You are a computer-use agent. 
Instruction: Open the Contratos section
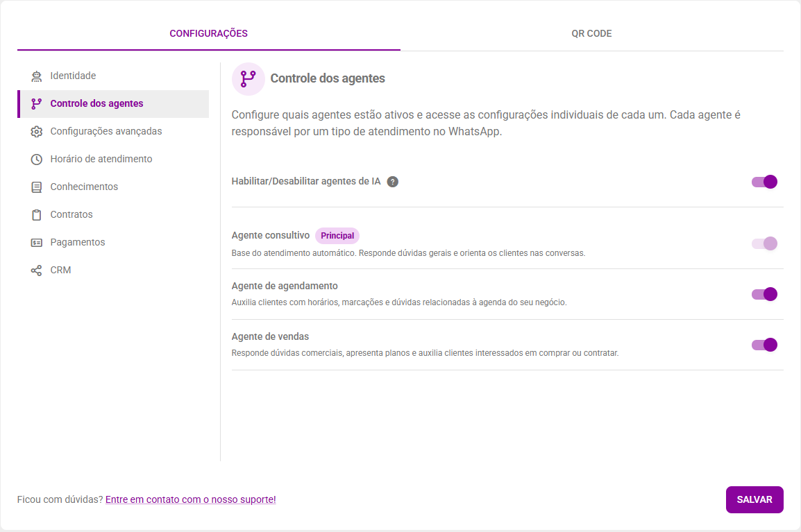113,215
